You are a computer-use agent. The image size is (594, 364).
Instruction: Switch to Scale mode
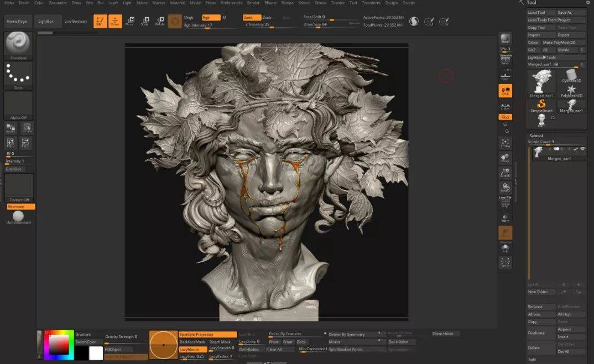(145, 21)
